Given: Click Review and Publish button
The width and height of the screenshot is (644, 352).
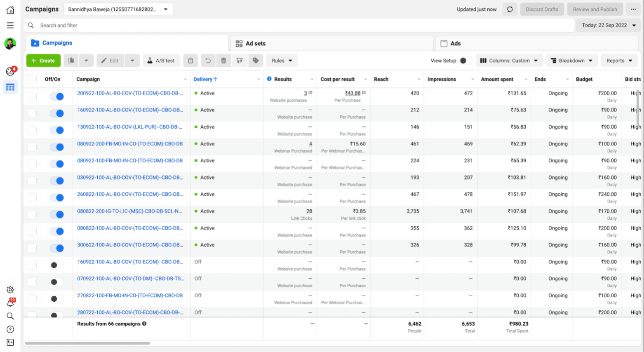Looking at the screenshot, I should pyautogui.click(x=595, y=9).
